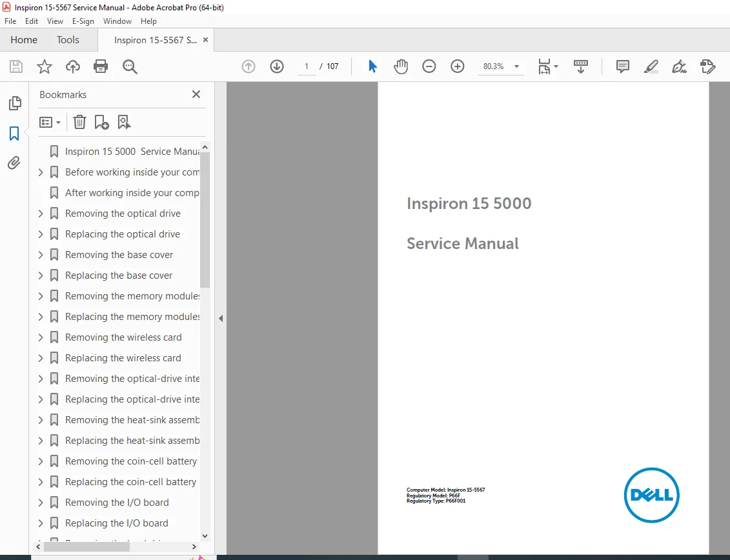The height and width of the screenshot is (560, 730).
Task: Go to next page arrow
Action: pos(277,66)
